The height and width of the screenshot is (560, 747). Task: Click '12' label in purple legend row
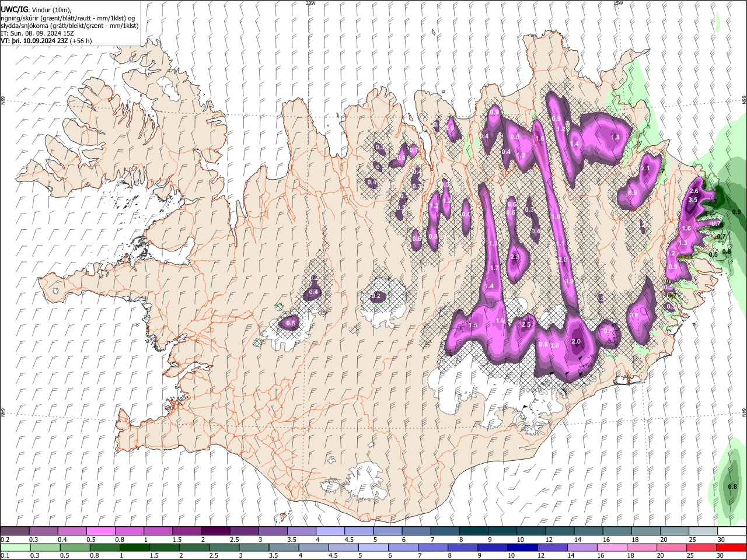tap(549, 540)
